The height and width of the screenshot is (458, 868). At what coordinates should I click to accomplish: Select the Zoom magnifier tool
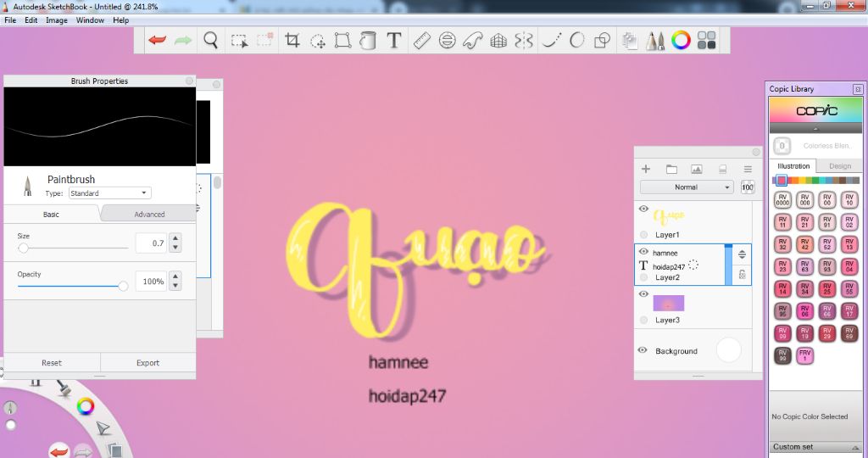click(x=211, y=41)
